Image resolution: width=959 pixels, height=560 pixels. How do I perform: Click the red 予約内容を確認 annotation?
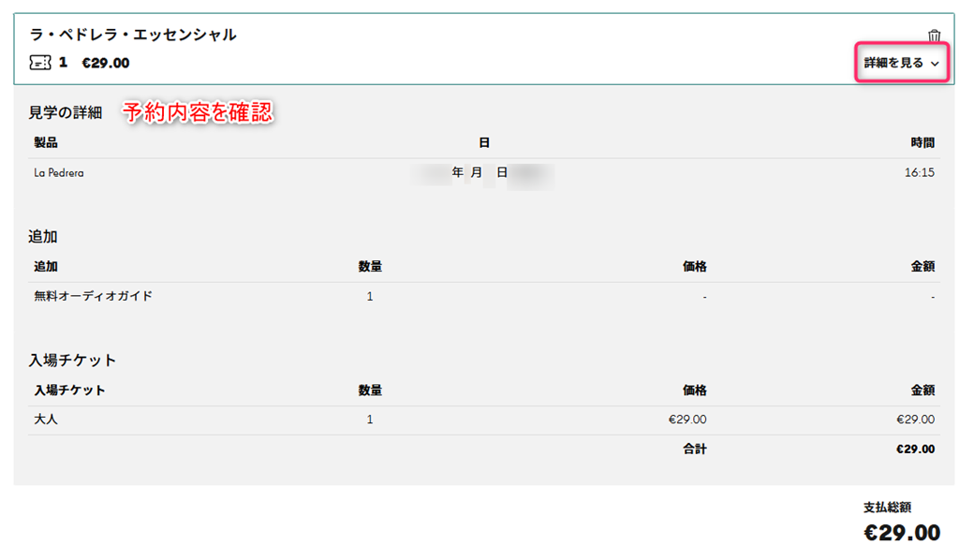pos(198,112)
